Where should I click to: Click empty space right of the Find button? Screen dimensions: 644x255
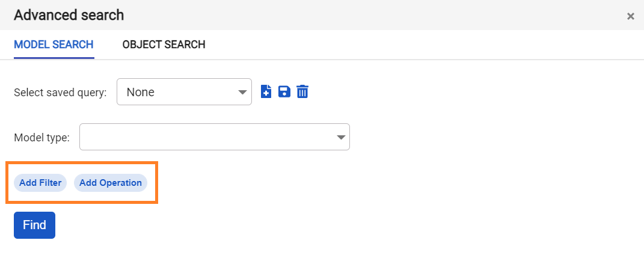click(241, 225)
